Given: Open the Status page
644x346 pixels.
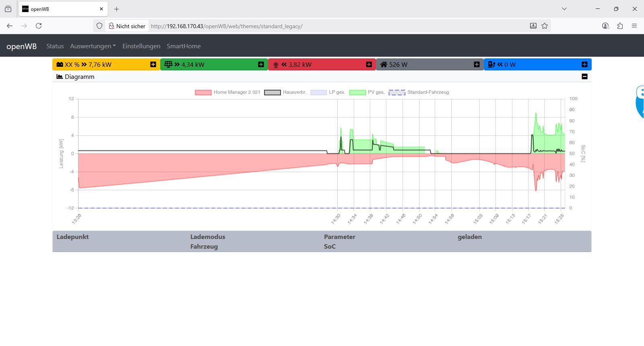Looking at the screenshot, I should (x=55, y=46).
